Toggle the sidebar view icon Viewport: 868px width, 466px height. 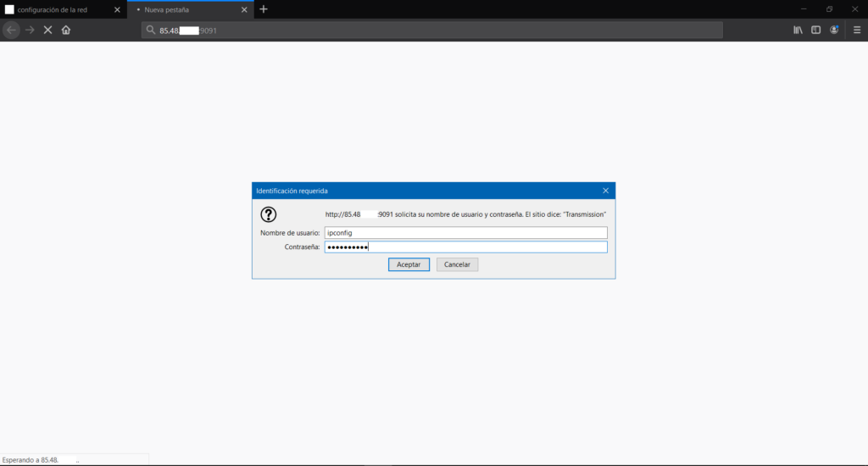815,30
